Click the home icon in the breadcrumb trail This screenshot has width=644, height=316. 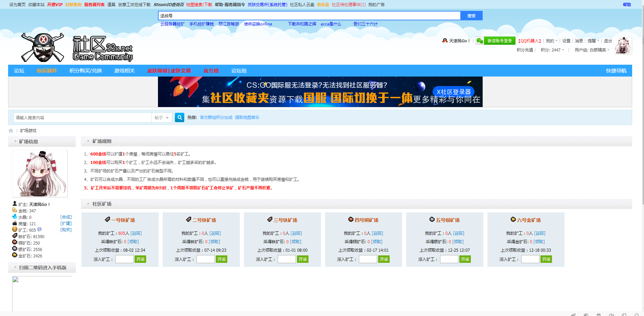tap(10, 130)
